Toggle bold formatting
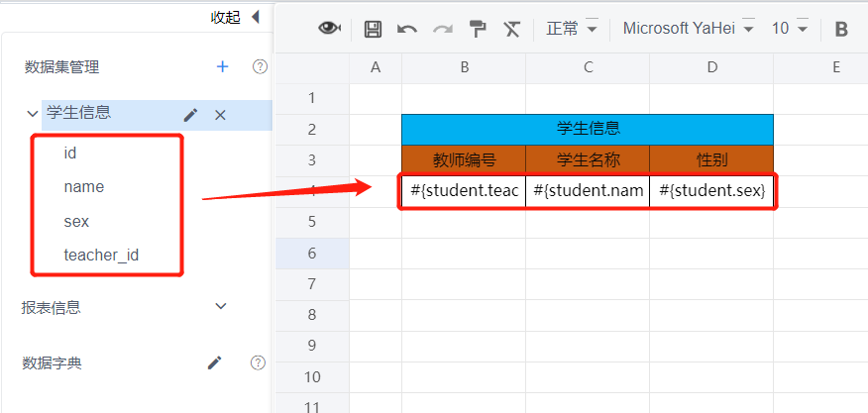Screen dimensions: 868x413 pyautogui.click(x=841, y=29)
